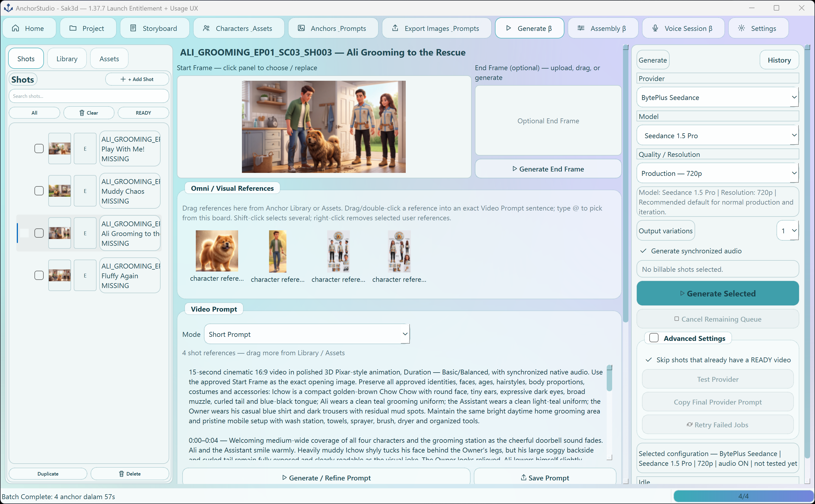The height and width of the screenshot is (504, 815).
Task: Click the Characters Assets people icon
Action: [x=206, y=28]
